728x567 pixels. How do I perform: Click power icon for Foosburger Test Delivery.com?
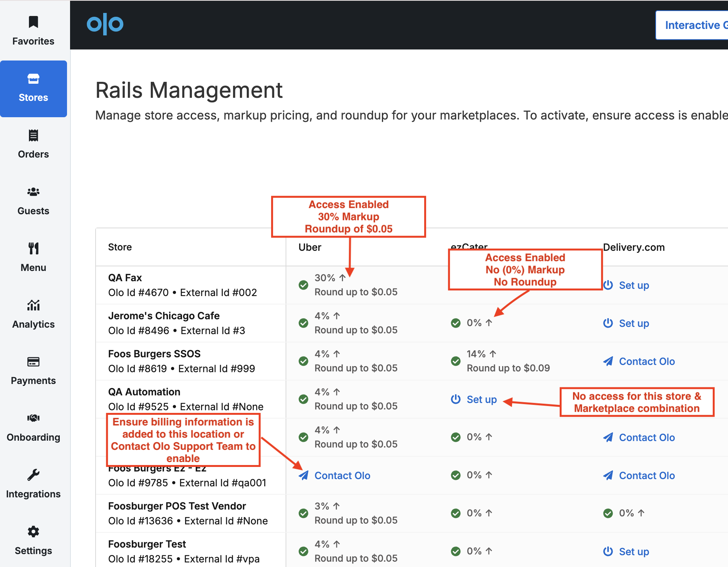(608, 551)
